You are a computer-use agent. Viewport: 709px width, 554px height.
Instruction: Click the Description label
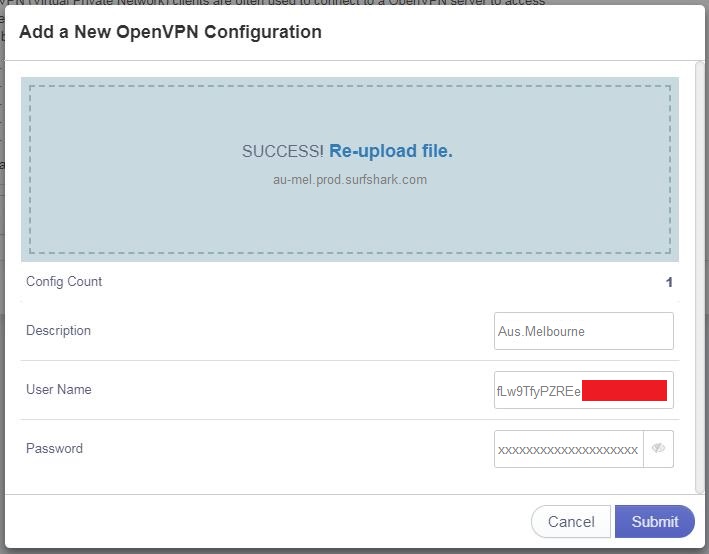(58, 331)
